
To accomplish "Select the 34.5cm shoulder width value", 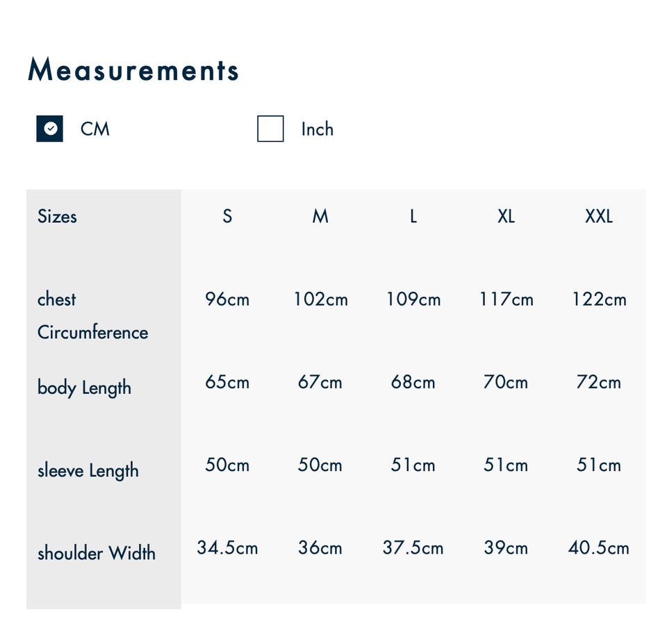I will pos(227,547).
